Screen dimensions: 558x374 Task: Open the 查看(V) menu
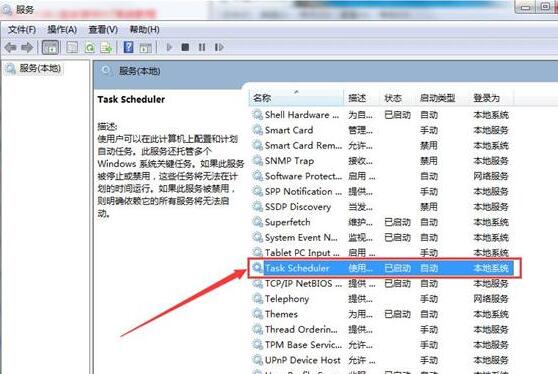pos(103,30)
